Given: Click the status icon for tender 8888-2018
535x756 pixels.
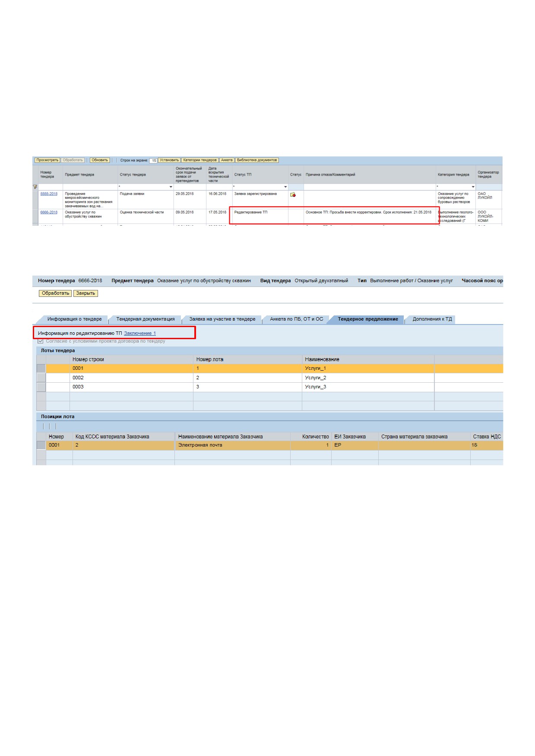Looking at the screenshot, I should [x=293, y=195].
